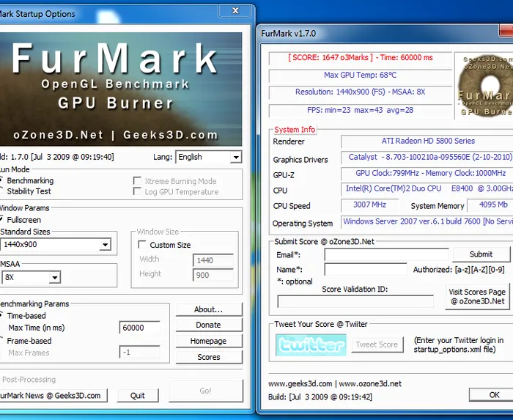The width and height of the screenshot is (513, 420).
Task: Click the Width field showing 1440
Action: [213, 260]
